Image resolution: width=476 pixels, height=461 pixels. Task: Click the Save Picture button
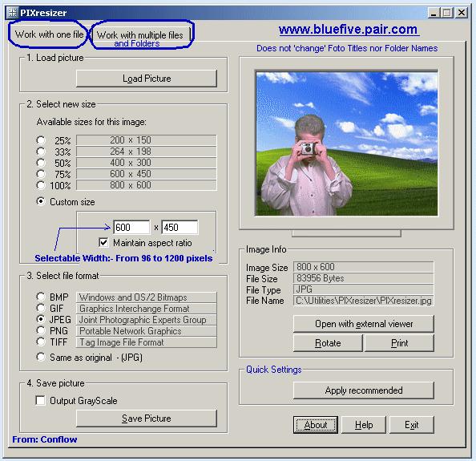(147, 419)
